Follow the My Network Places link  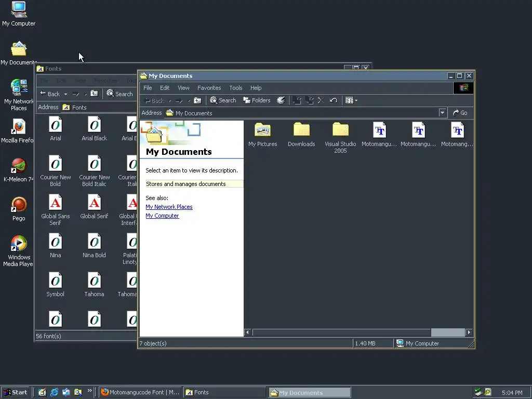coord(169,207)
